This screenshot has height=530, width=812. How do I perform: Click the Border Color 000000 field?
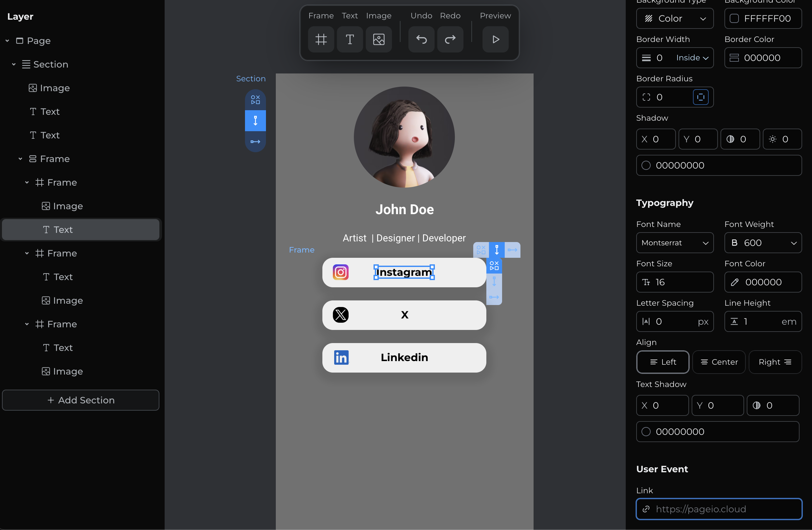763,58
